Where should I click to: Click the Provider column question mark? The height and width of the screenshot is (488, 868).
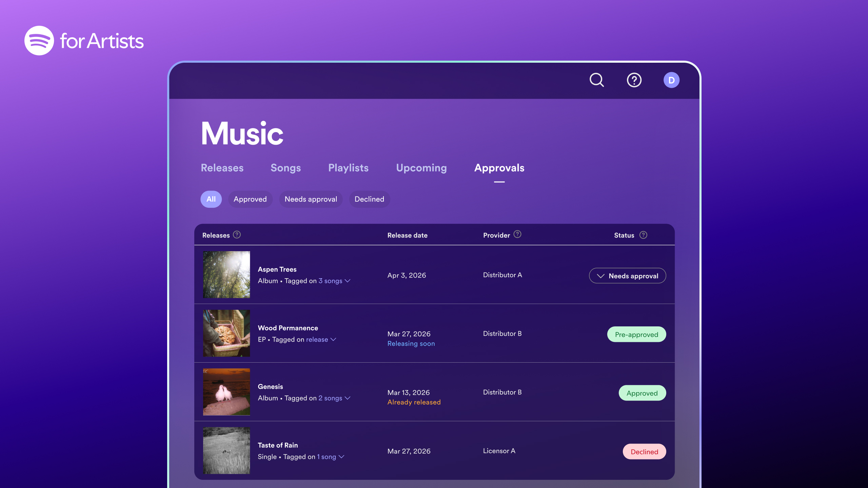click(x=517, y=234)
